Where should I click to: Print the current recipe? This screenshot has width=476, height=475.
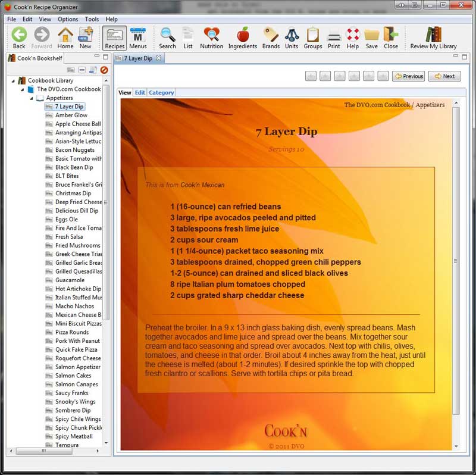[334, 38]
